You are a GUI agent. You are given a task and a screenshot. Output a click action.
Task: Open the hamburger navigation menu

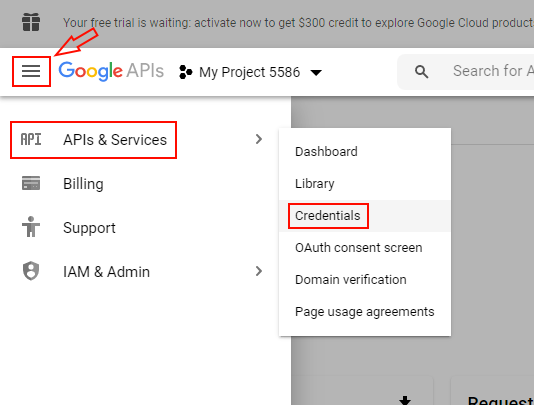click(x=31, y=71)
